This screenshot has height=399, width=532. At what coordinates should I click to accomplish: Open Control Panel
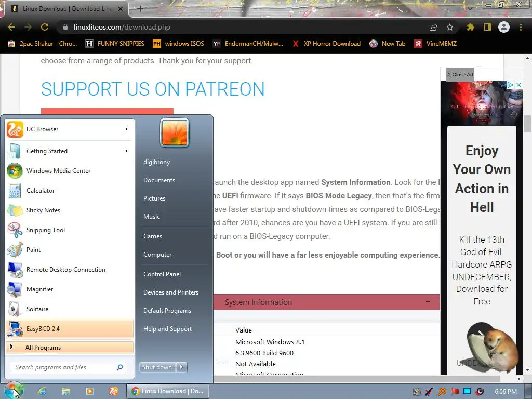click(x=162, y=274)
